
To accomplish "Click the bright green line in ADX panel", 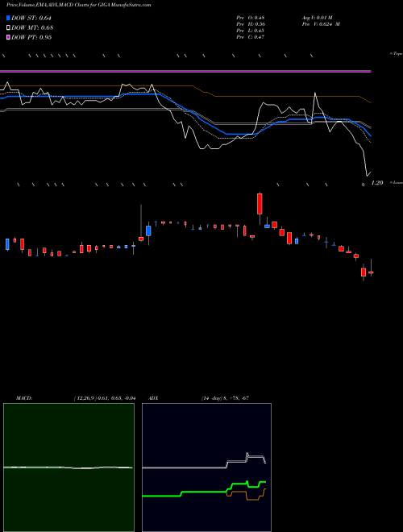I will pos(204,492).
